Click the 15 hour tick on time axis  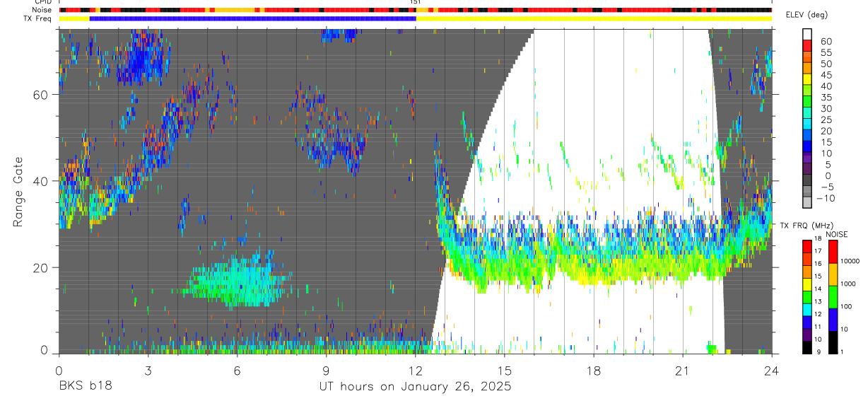[505, 371]
